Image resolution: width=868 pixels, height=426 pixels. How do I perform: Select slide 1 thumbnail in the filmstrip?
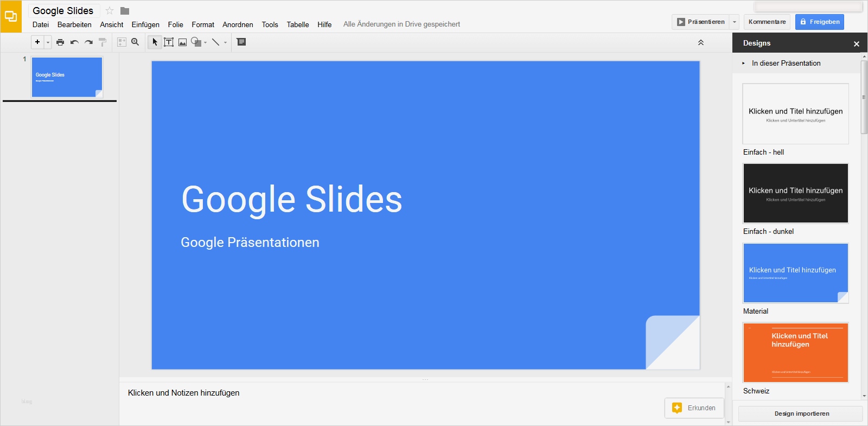pos(67,77)
